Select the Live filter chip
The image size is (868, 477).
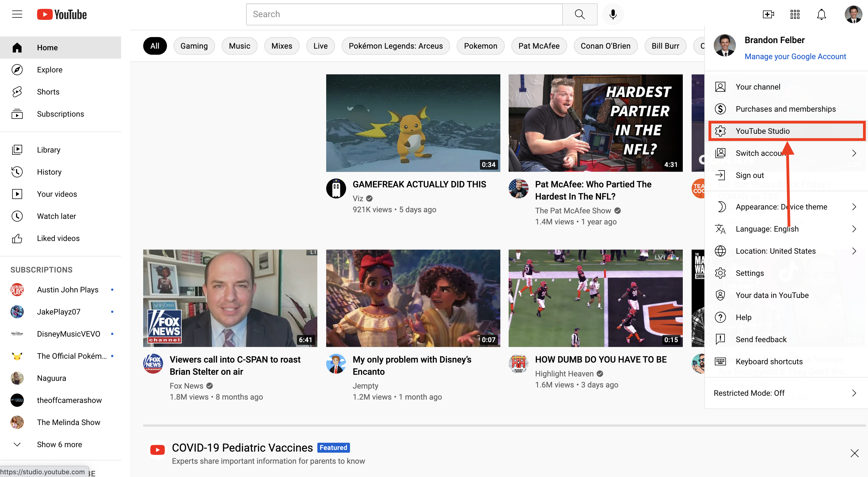point(320,46)
